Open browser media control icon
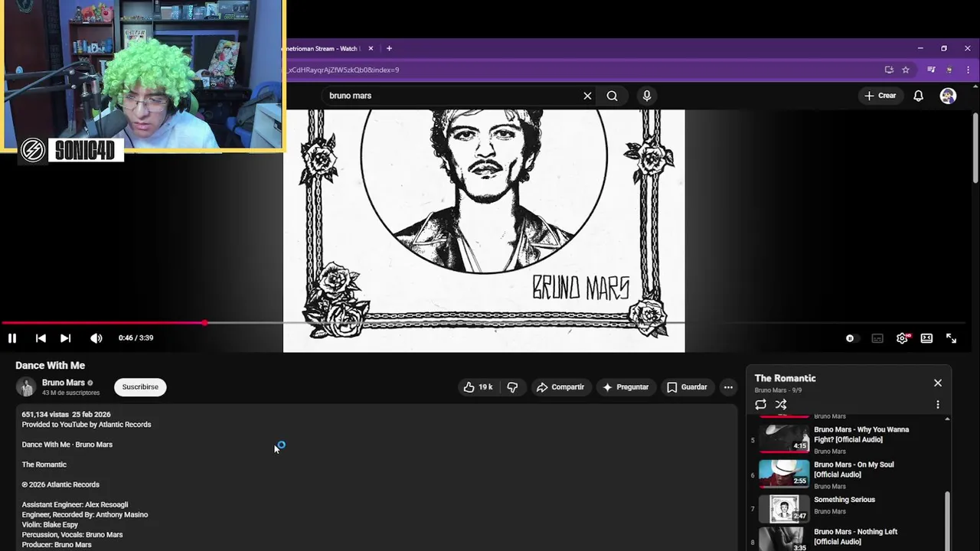The height and width of the screenshot is (551, 980). tap(931, 70)
